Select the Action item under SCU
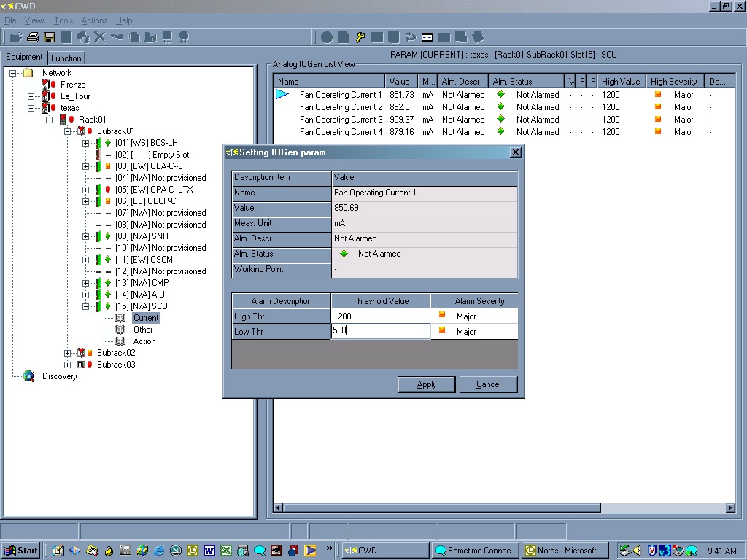The image size is (747, 560). (144, 341)
